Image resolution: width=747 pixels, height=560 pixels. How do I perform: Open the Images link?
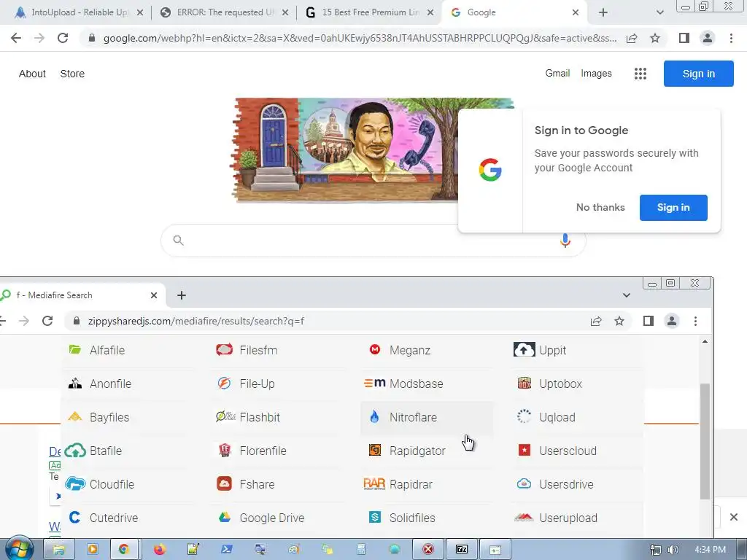coord(596,74)
